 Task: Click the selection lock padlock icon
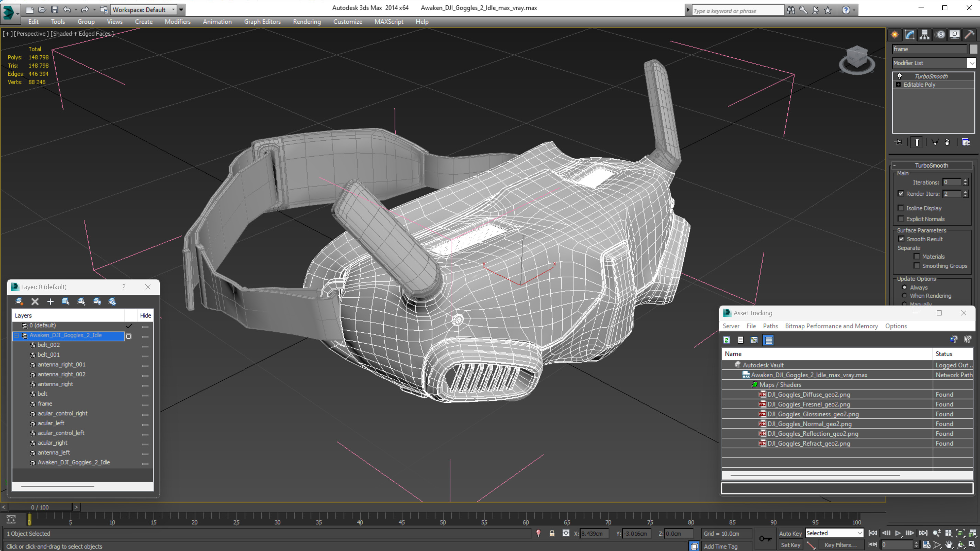click(552, 533)
